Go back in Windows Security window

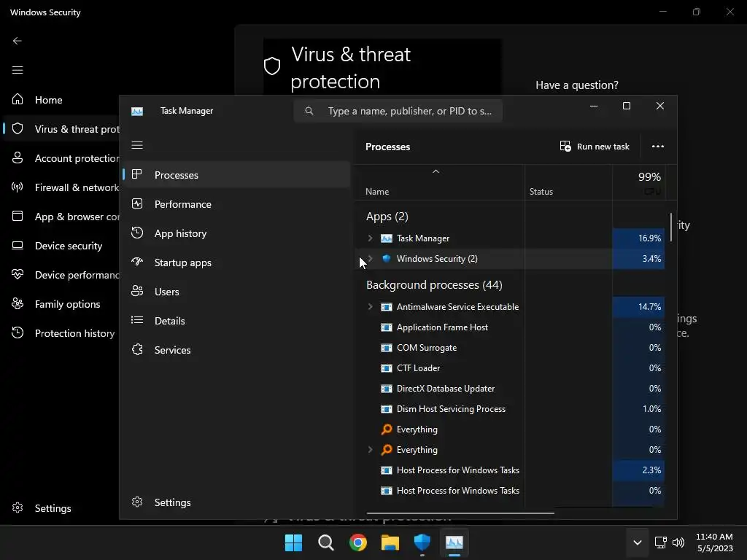pos(18,41)
